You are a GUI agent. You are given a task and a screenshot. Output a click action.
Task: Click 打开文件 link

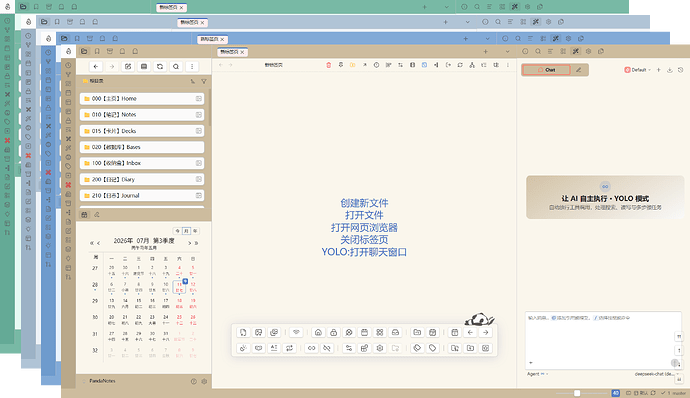pos(364,215)
